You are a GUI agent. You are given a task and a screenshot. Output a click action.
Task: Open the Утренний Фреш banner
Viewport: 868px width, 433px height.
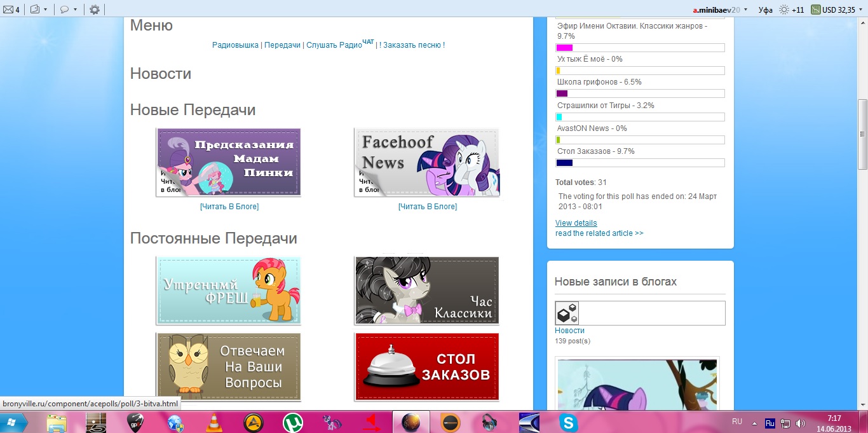(x=229, y=291)
